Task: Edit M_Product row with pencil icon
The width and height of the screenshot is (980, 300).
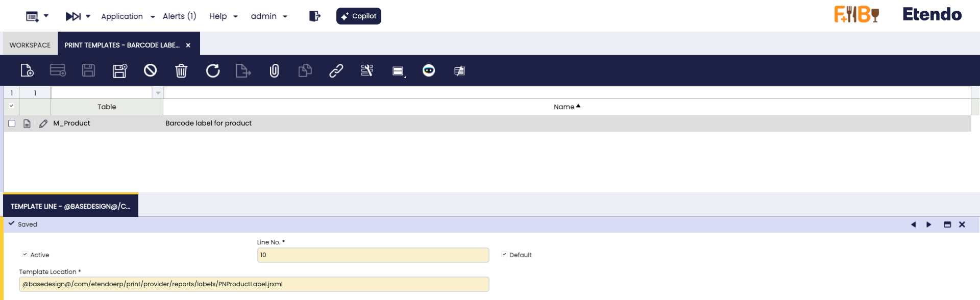Action: (x=43, y=123)
